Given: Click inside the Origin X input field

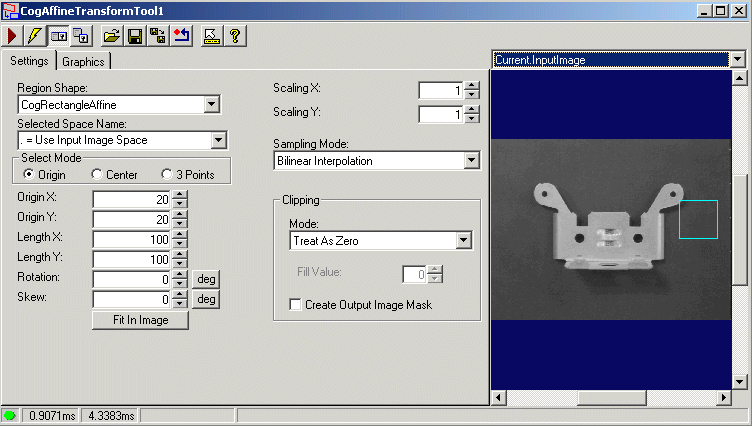Looking at the screenshot, I should pos(131,199).
